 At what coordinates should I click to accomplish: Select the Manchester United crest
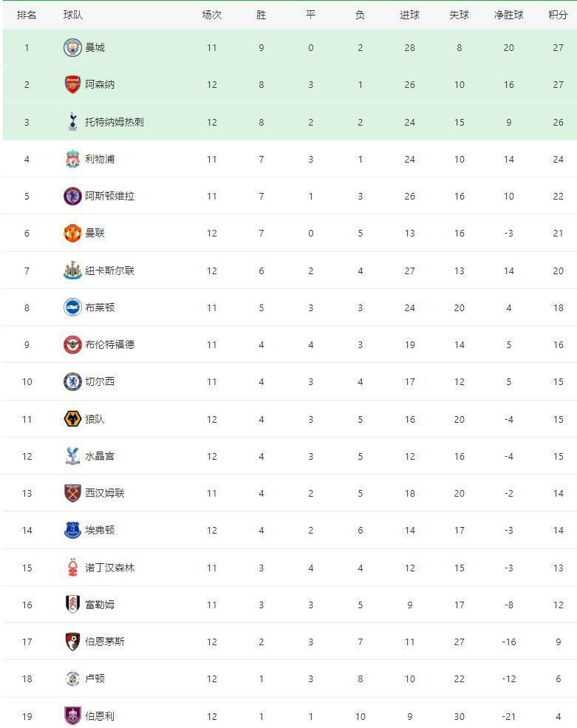pos(72,233)
